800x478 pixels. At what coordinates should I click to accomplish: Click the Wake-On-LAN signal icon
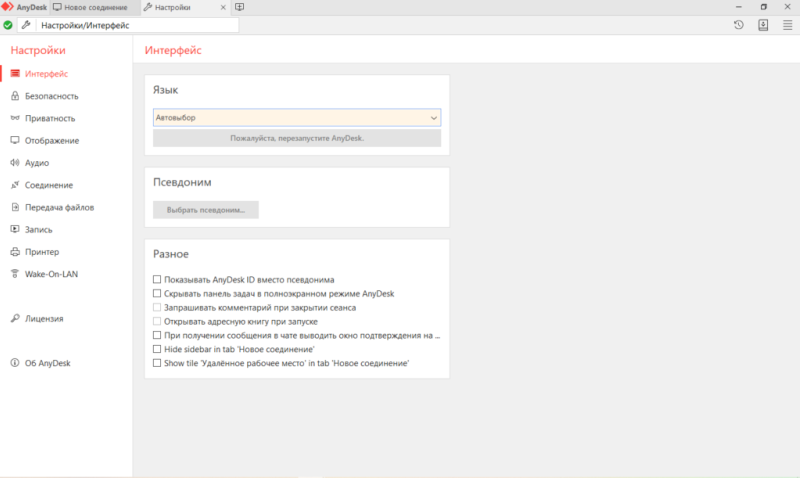(x=15, y=274)
